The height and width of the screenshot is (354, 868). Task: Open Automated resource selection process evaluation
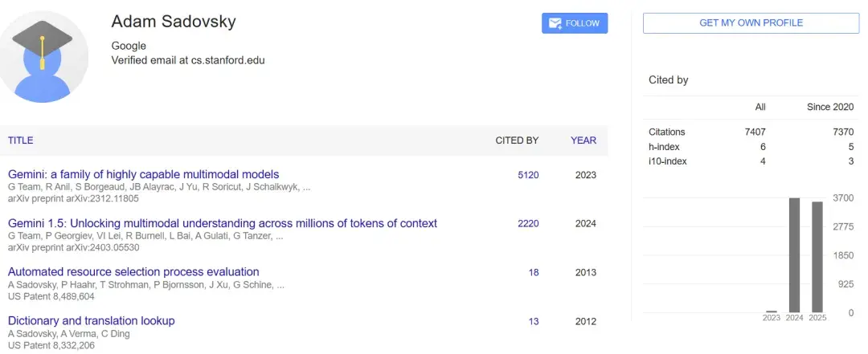(x=133, y=272)
